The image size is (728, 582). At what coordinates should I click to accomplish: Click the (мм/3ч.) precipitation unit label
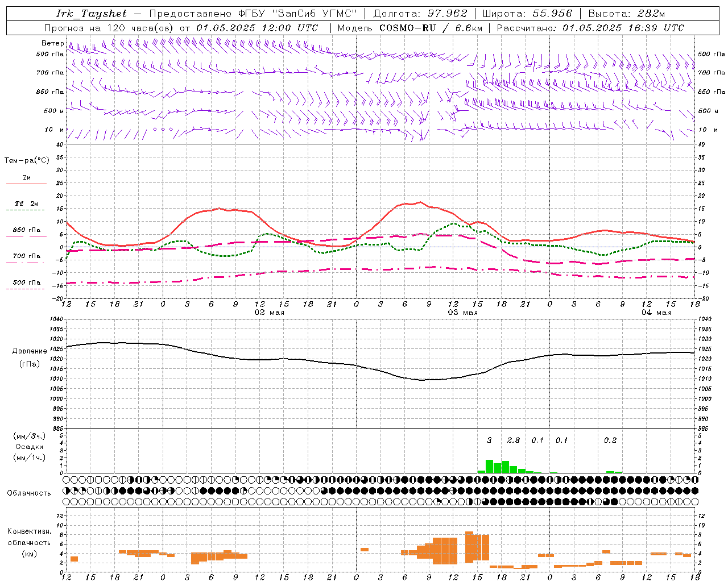[29, 436]
